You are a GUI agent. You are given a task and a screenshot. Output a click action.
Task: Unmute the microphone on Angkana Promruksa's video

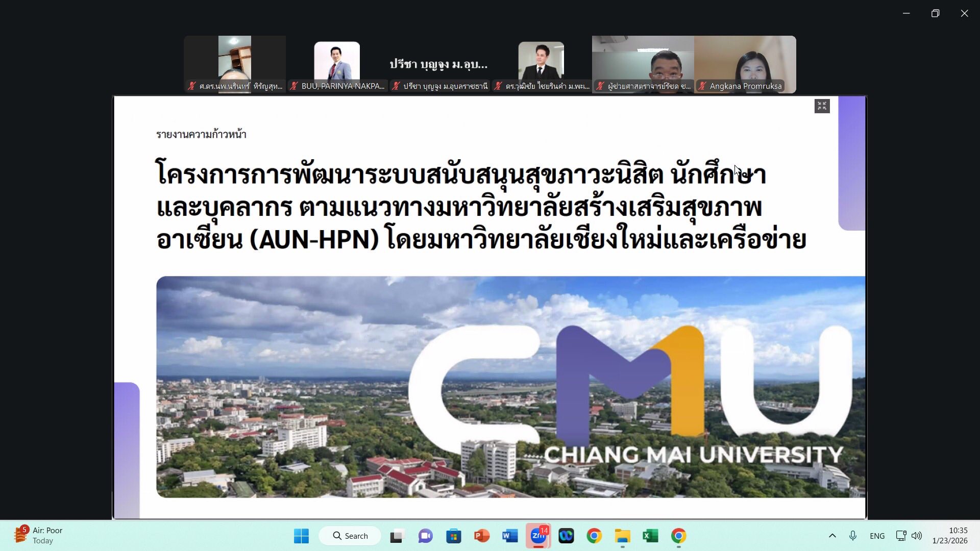(703, 86)
